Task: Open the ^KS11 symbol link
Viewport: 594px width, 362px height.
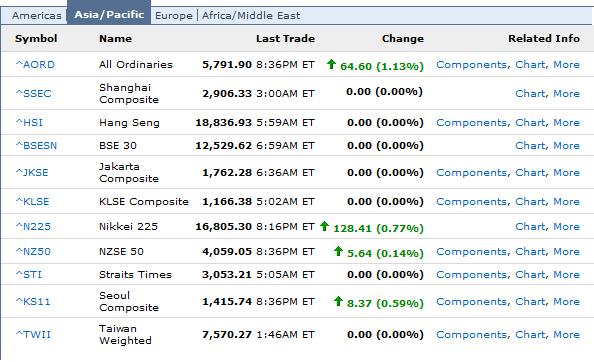Action: tap(33, 301)
